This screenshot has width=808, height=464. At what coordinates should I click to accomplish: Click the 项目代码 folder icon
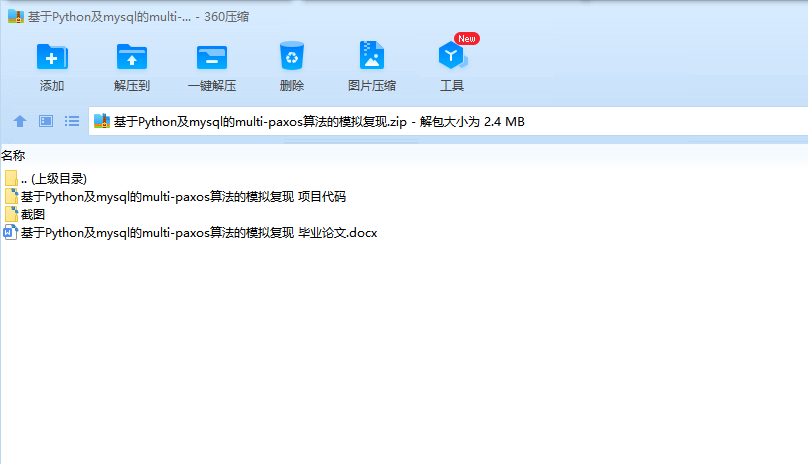[11, 196]
